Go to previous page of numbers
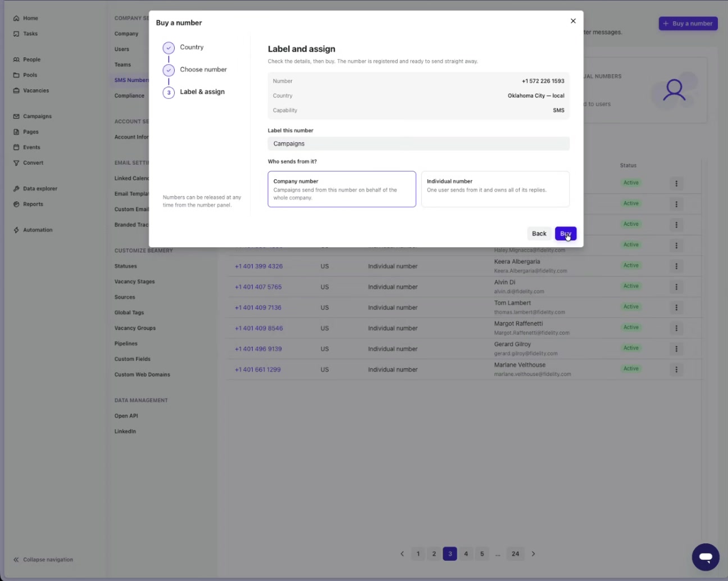Screen dimensions: 728x581 point(402,554)
